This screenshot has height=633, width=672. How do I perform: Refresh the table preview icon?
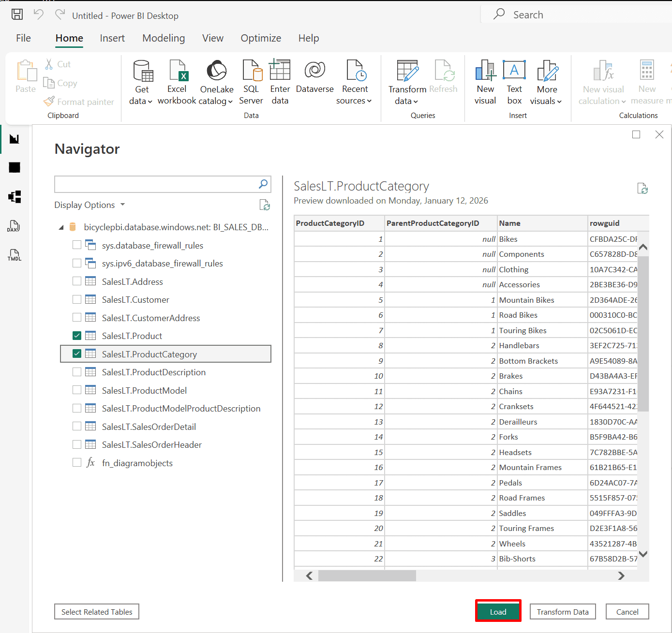[x=642, y=189]
